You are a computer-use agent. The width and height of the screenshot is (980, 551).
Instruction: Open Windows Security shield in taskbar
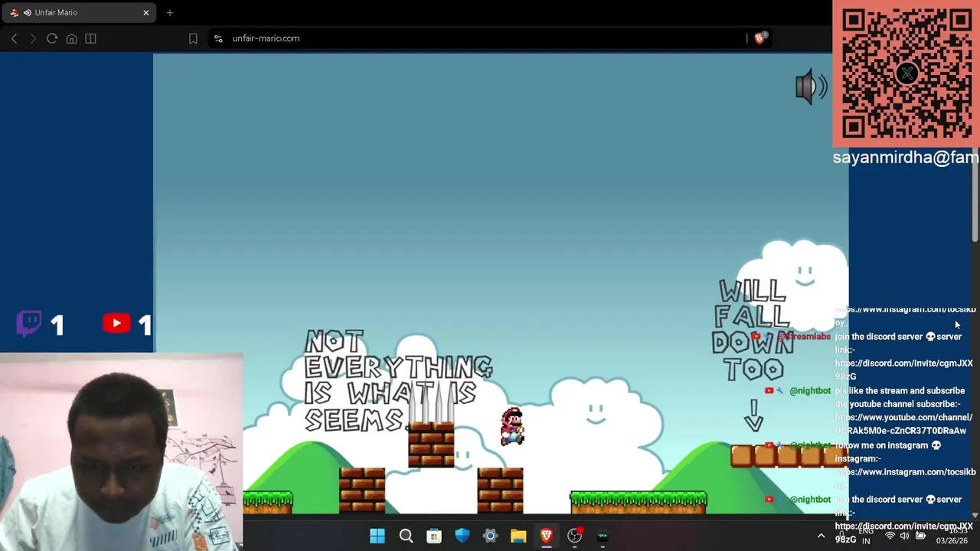[462, 536]
